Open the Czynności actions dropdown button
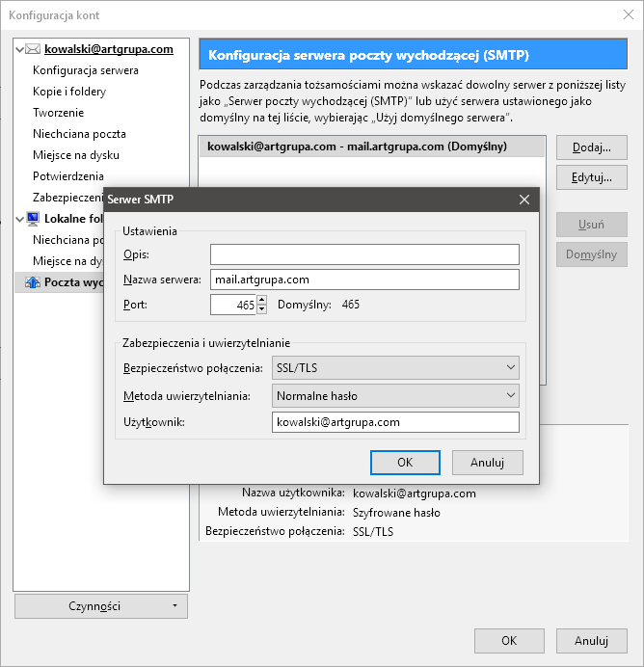 pyautogui.click(x=101, y=606)
